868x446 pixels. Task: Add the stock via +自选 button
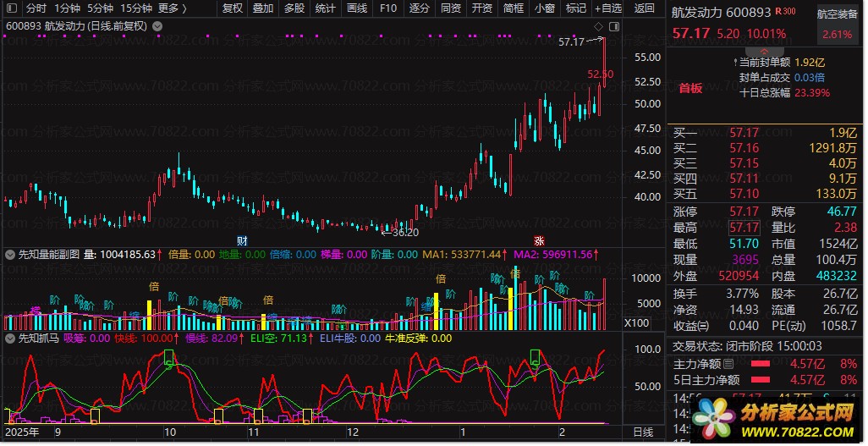pos(607,8)
